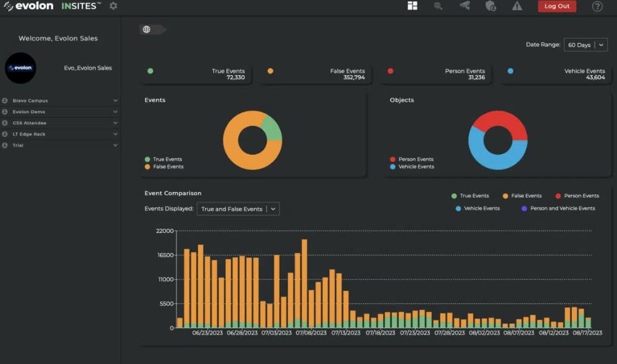This screenshot has width=617, height=364.
Task: Click the Log Out button
Action: (x=557, y=6)
